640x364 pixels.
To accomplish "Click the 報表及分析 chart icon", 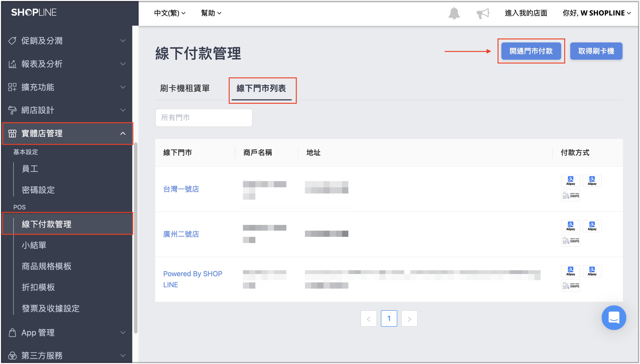I will (12, 64).
